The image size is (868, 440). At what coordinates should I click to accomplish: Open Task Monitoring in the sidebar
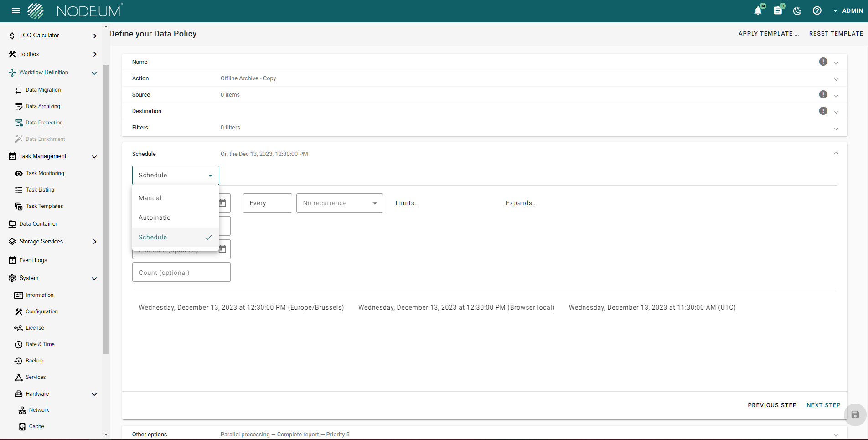click(45, 173)
